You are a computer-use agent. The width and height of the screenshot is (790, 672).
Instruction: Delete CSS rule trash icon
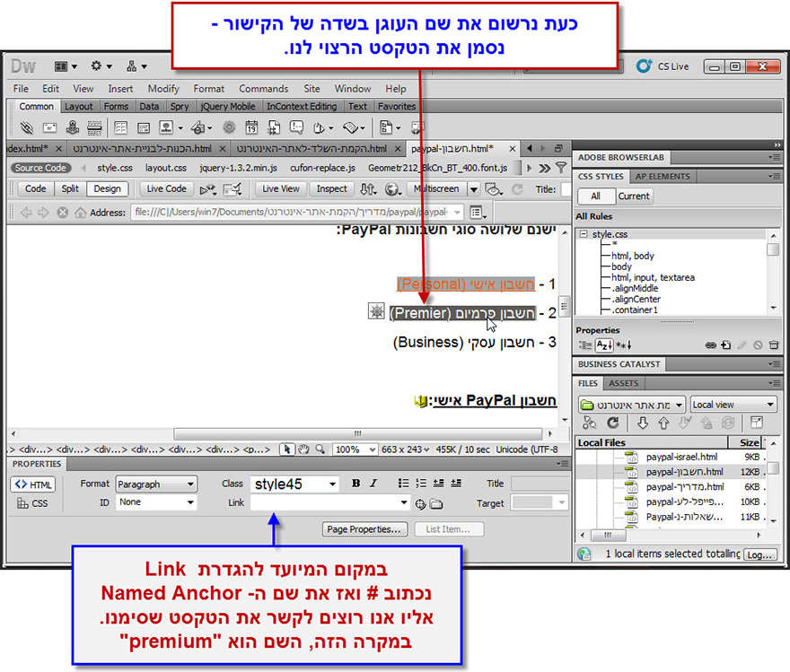coord(774,345)
